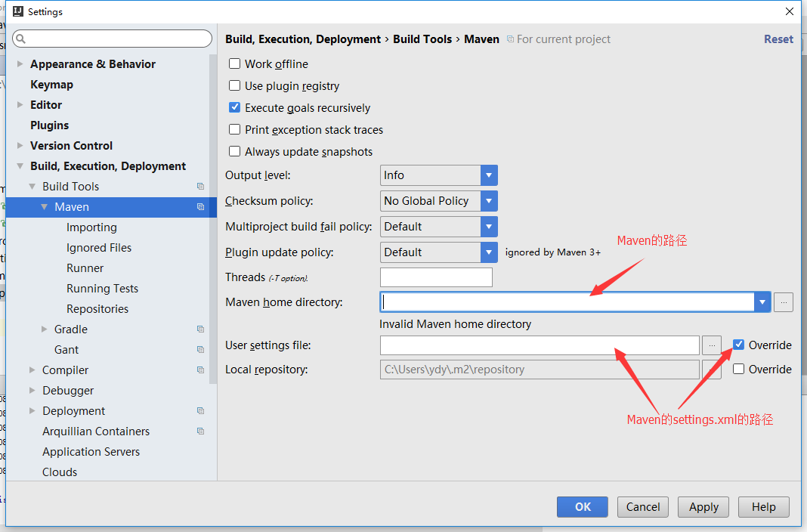Open Importing under Maven

[x=91, y=227]
